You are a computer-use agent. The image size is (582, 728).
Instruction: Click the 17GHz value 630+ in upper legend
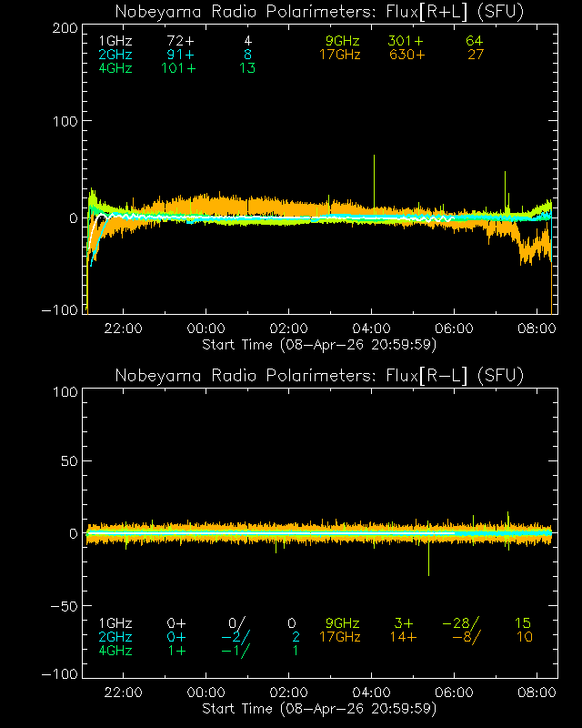click(x=406, y=55)
